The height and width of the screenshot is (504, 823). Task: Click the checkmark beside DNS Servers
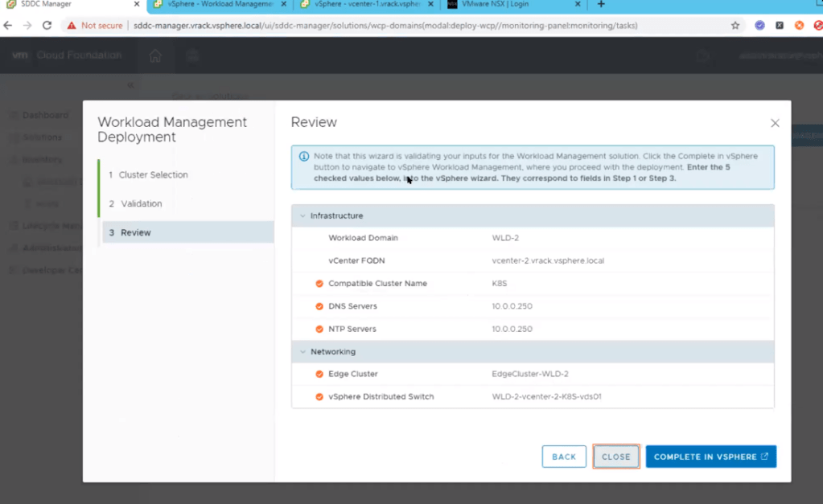click(319, 306)
